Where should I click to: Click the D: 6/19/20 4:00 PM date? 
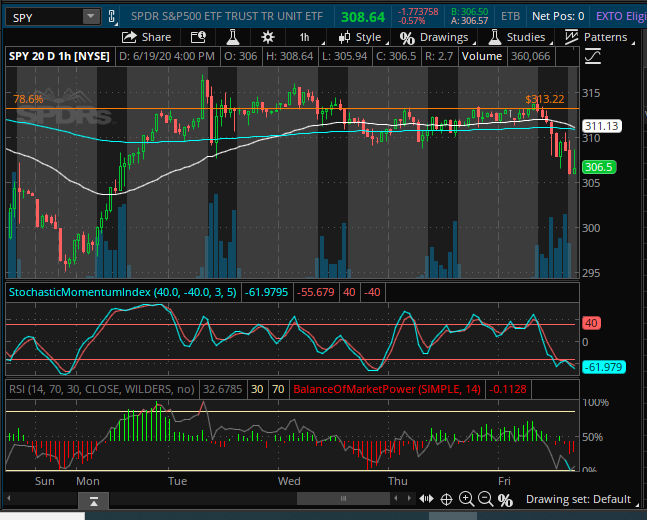[167, 56]
